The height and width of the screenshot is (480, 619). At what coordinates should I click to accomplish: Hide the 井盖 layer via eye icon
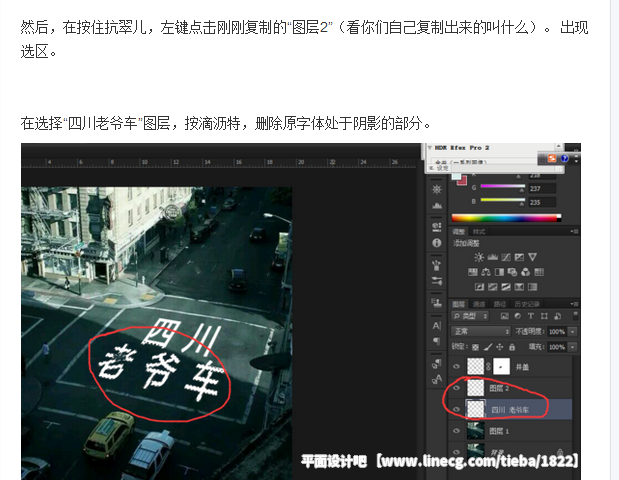[456, 366]
